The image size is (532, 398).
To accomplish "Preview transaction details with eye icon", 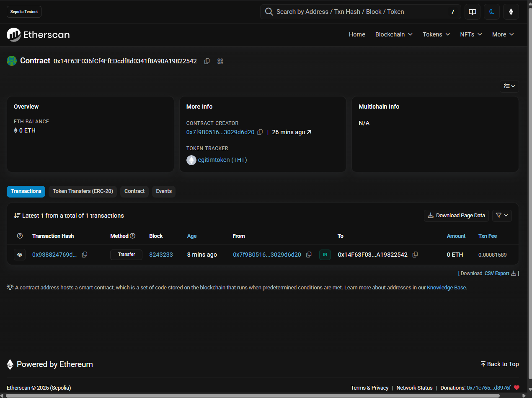I will [20, 255].
